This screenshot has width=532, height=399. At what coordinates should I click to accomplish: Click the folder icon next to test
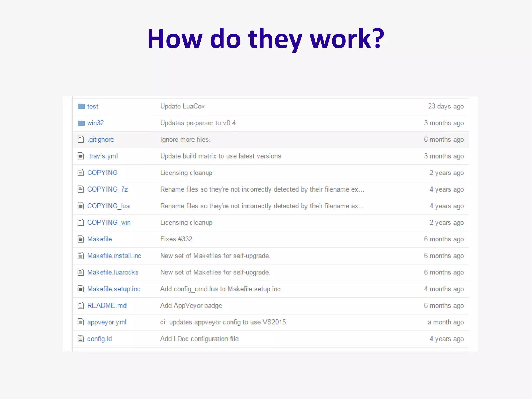tap(81, 106)
